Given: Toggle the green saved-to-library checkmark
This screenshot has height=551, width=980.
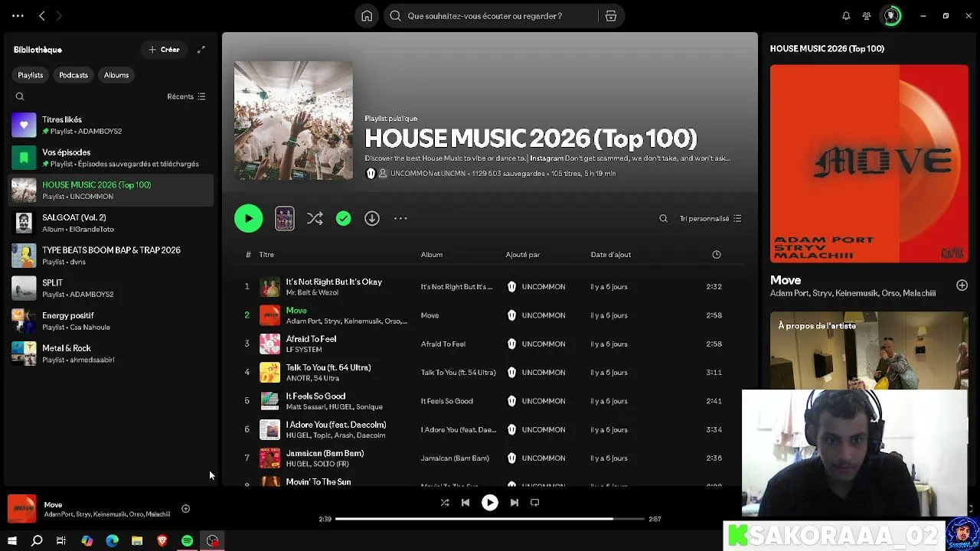Looking at the screenshot, I should coord(343,219).
